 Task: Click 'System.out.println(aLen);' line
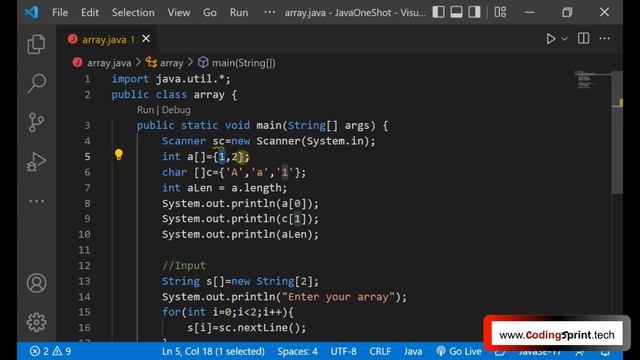click(240, 234)
